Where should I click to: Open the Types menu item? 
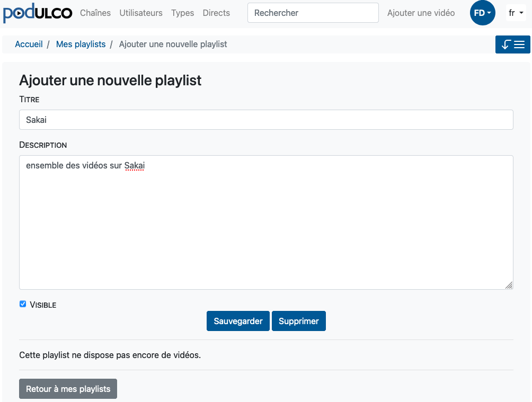point(182,13)
